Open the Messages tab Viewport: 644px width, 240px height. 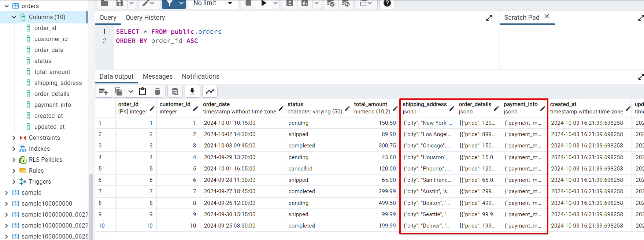pos(158,76)
